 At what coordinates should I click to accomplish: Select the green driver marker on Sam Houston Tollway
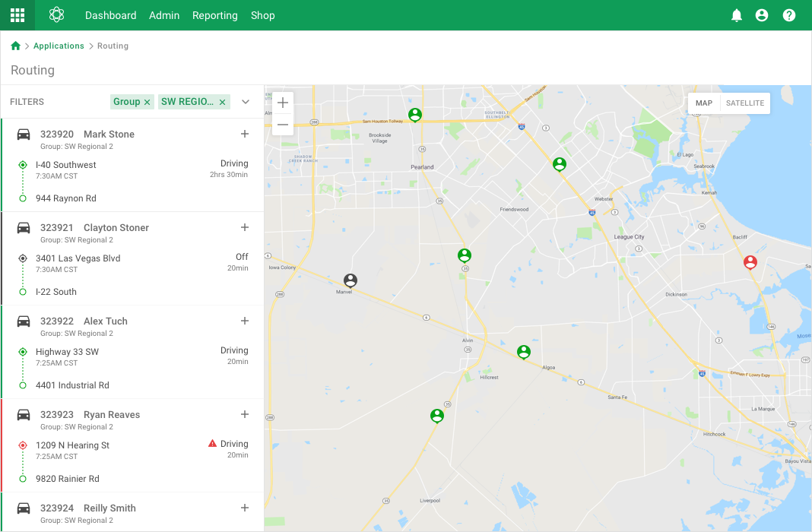tap(415, 115)
